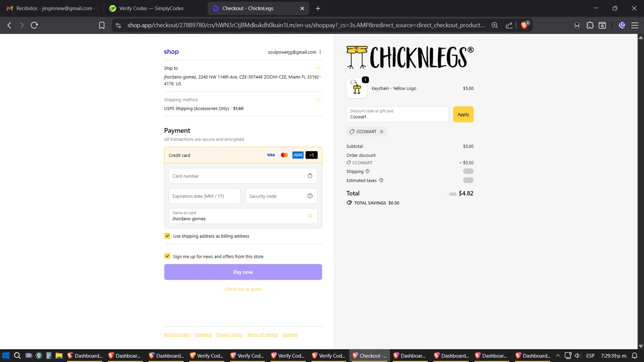The image size is (644, 362).
Task: Open the W extension icon in toolbar
Action: click(577, 25)
